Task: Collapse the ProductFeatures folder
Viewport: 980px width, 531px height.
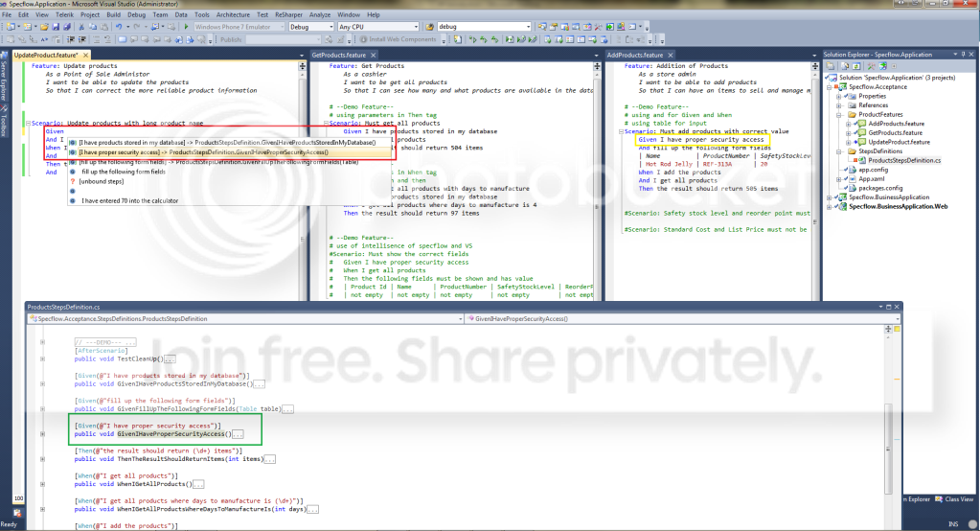Action: click(x=839, y=114)
